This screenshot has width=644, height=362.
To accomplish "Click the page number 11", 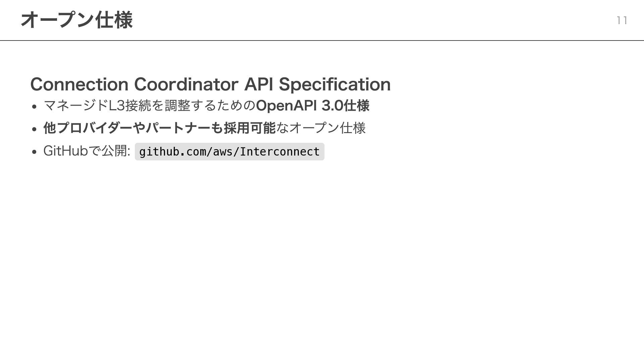I will 622,21.
